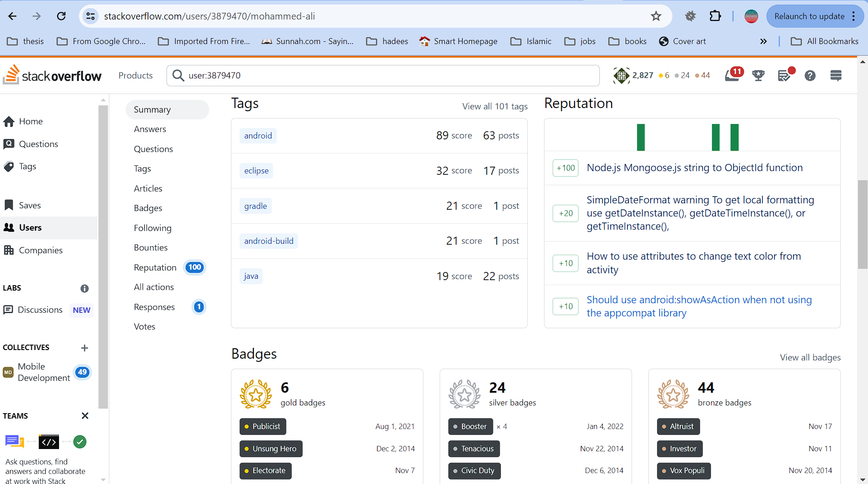Switch to the Answers profile tab
The width and height of the screenshot is (868, 484).
[150, 129]
